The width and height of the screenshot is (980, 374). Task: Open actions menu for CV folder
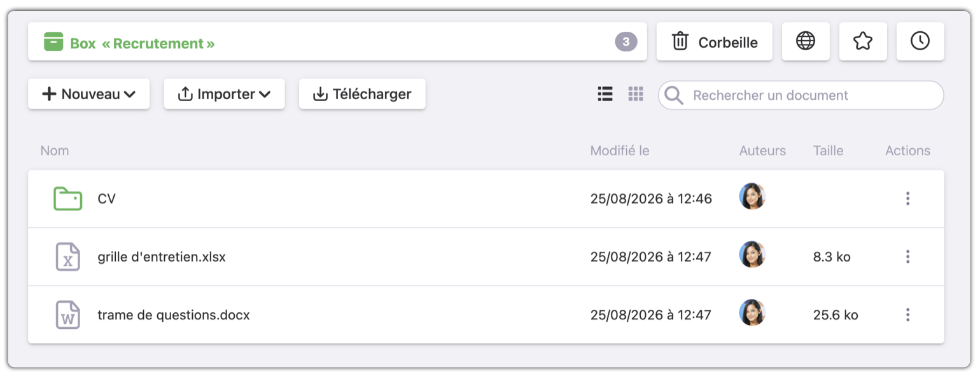907,198
